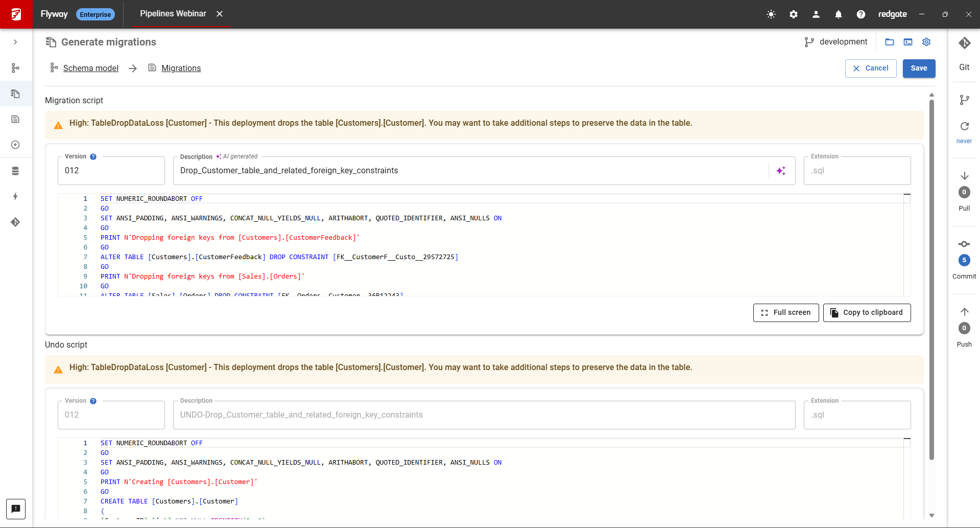Screen dimensions: 980x528
Task: Open project folder icon near development
Action: (890, 42)
